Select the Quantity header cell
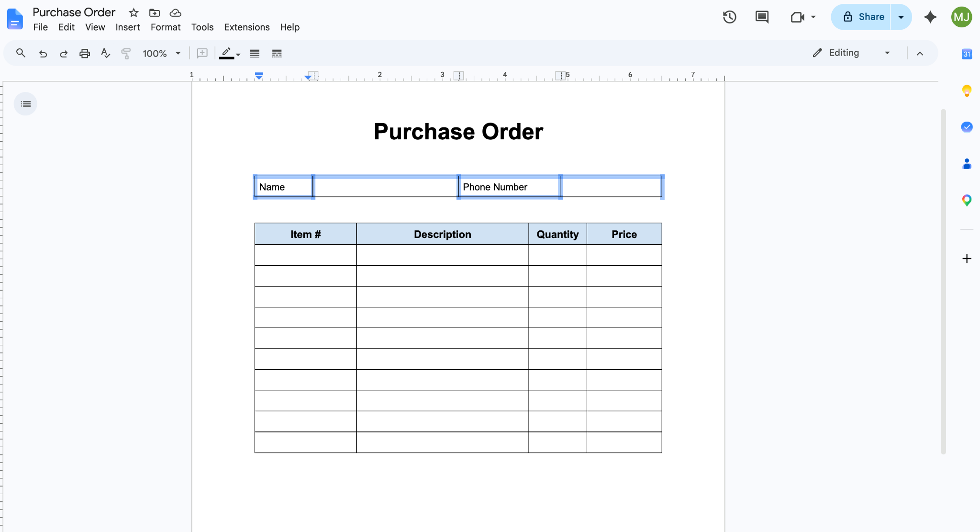This screenshot has width=980, height=532. pyautogui.click(x=558, y=234)
